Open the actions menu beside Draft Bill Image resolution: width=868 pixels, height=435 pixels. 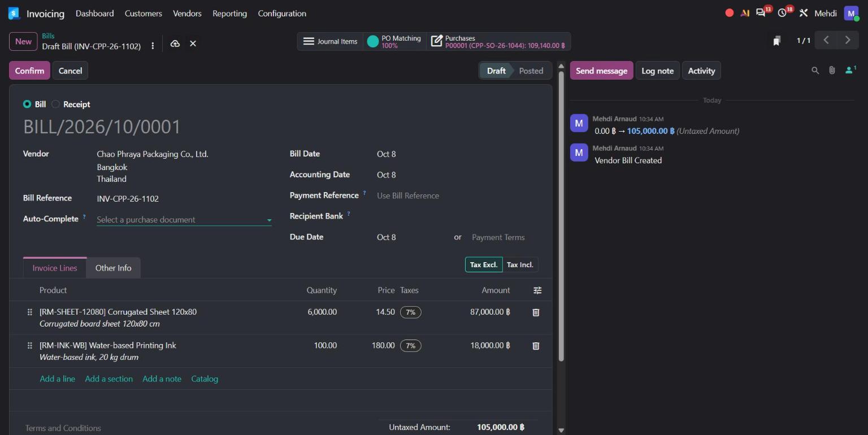(x=153, y=46)
